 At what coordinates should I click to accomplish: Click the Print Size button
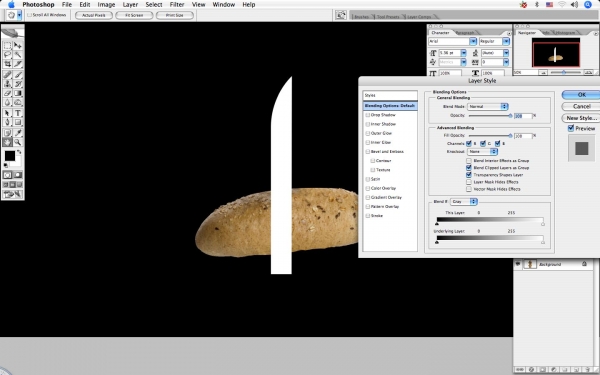tap(174, 15)
